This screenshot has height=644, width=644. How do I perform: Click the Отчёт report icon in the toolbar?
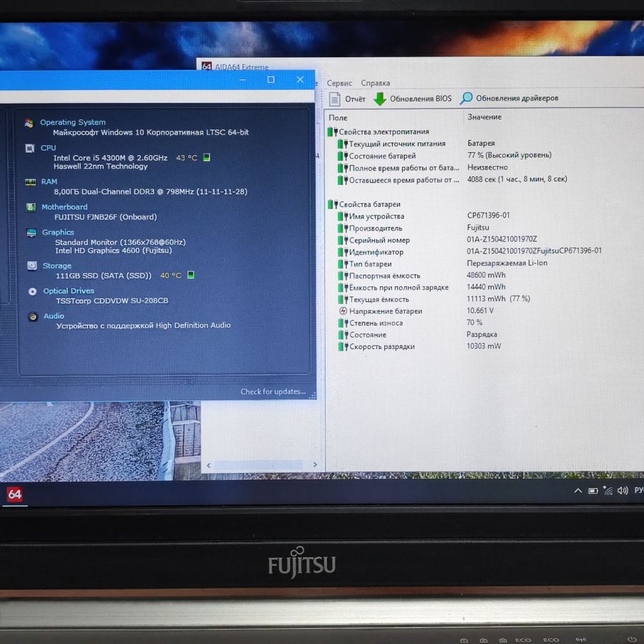point(335,99)
